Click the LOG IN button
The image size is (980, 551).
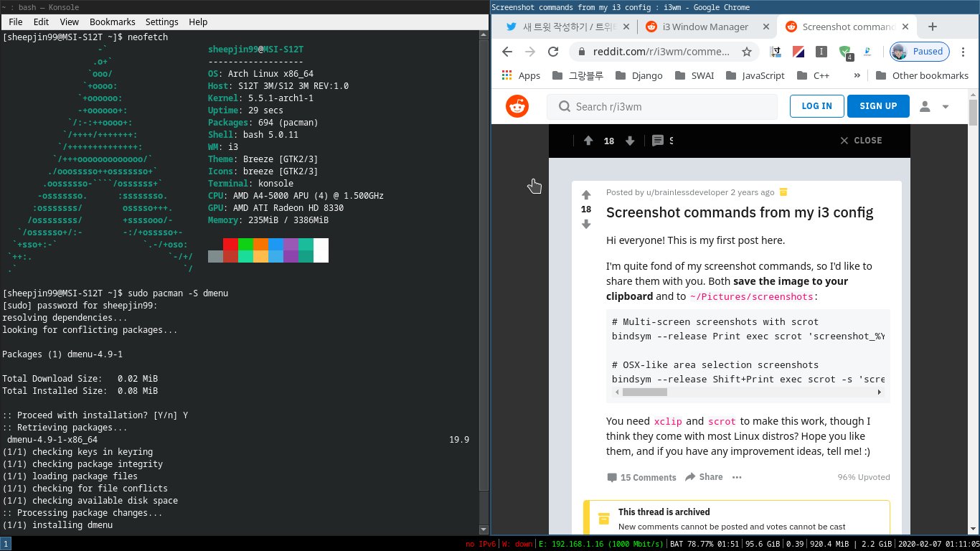816,106
